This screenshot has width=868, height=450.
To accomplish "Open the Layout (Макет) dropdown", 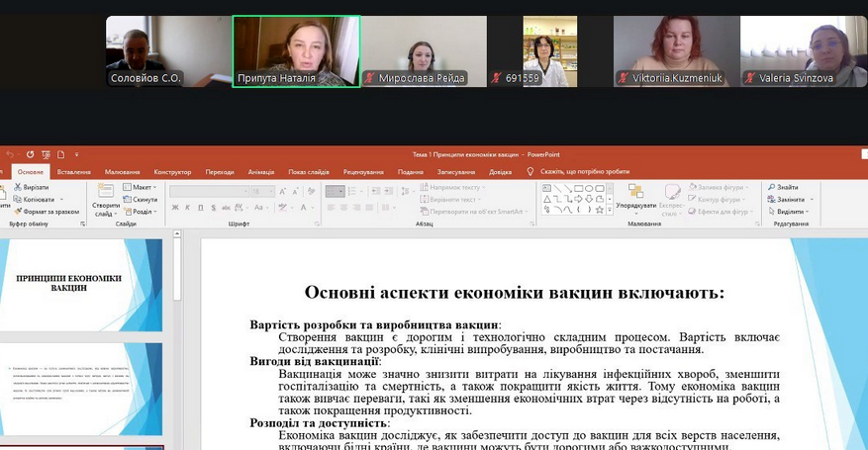I will click(x=142, y=187).
